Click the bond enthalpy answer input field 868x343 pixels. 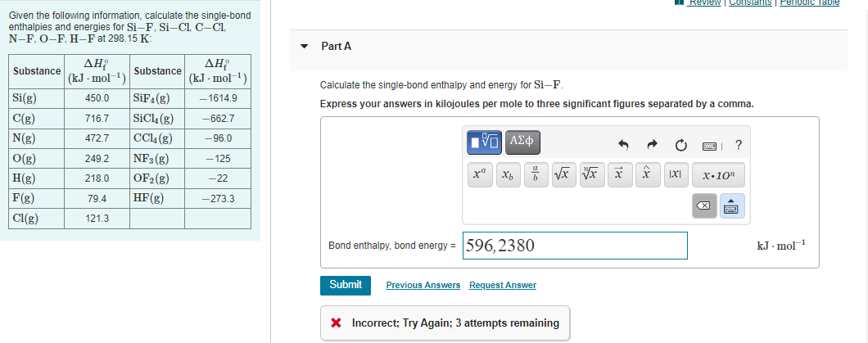coord(575,245)
